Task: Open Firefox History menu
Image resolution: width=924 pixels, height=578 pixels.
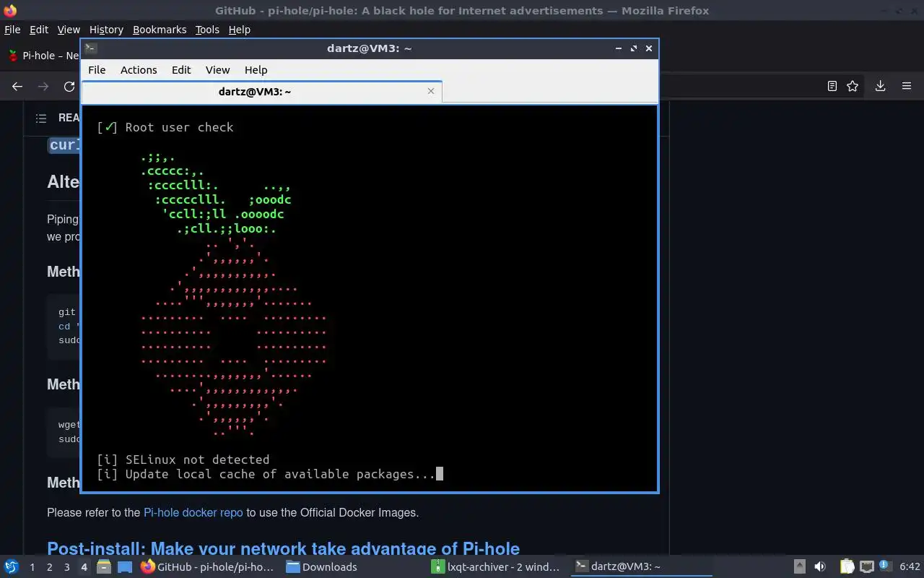Action: point(106,30)
